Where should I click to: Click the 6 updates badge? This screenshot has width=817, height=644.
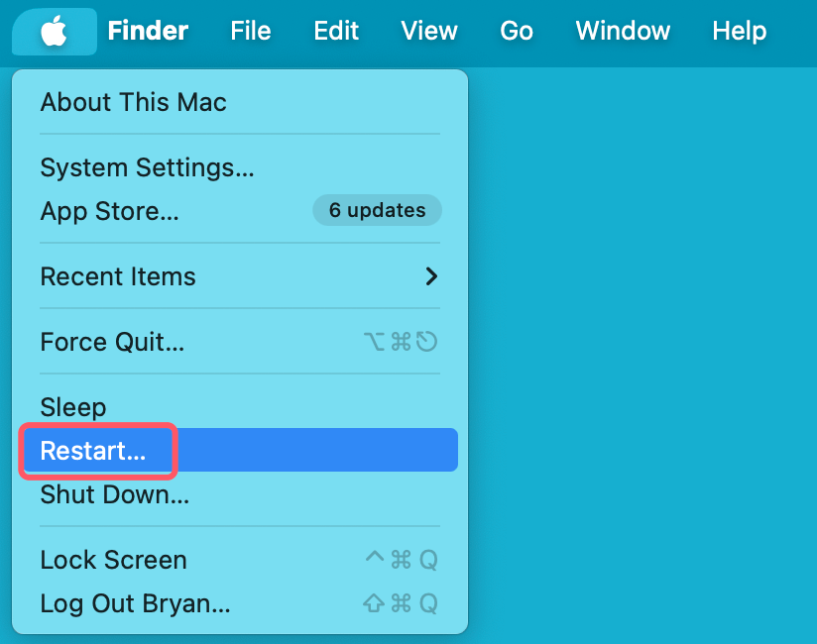pyautogui.click(x=377, y=210)
